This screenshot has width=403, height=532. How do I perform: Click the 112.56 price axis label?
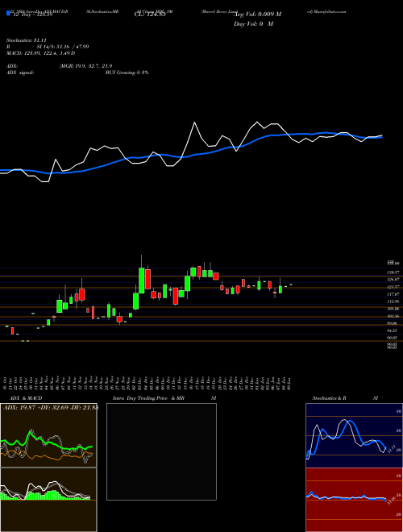(393, 301)
